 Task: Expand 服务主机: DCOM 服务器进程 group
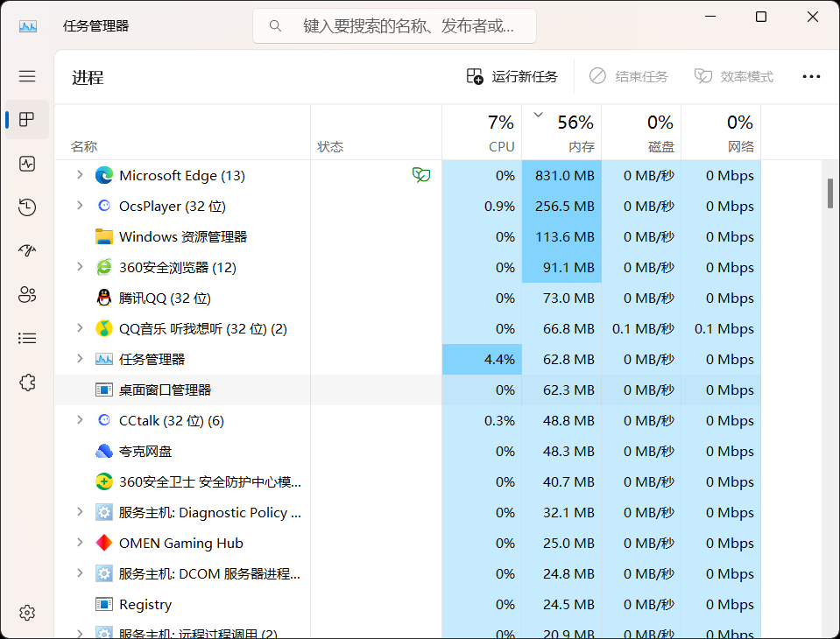pos(80,573)
